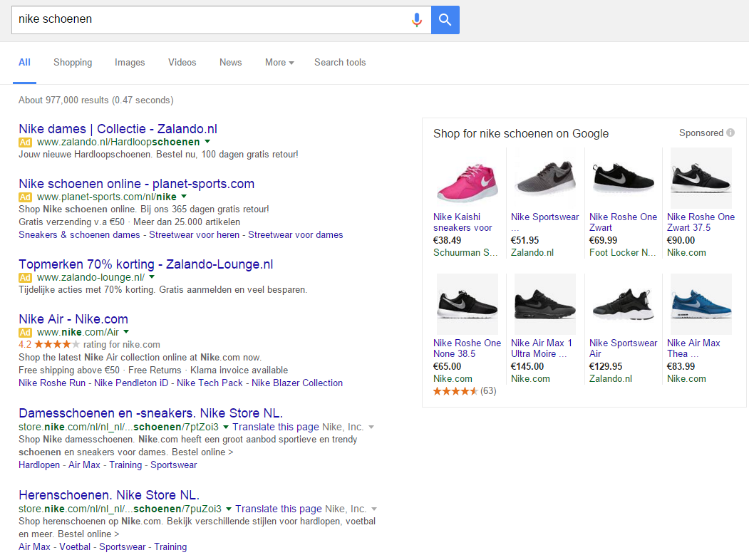Switch to the Images tab
This screenshot has width=749, height=560.
pyautogui.click(x=130, y=63)
